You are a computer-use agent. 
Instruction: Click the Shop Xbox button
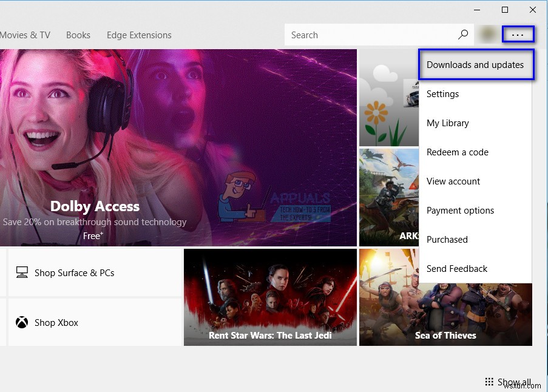pyautogui.click(x=95, y=322)
